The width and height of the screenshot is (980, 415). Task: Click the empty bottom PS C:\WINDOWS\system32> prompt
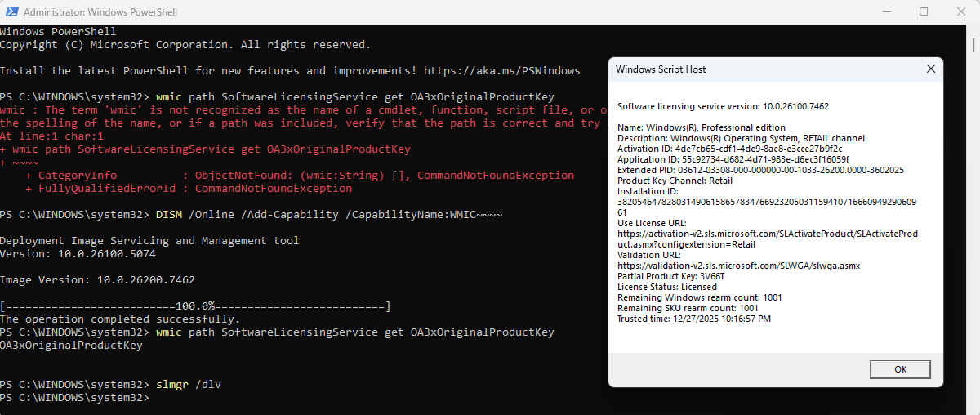coord(75,398)
